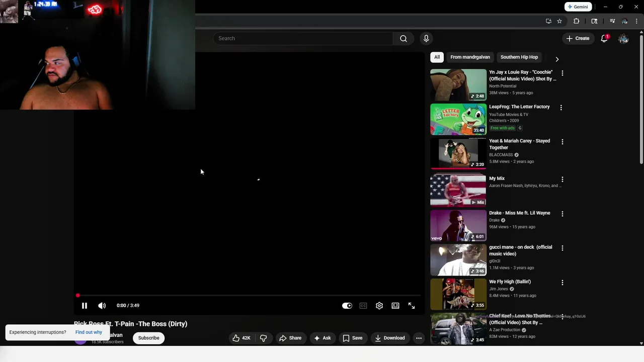The height and width of the screenshot is (362, 644).
Task: Open options for gucci mane on deck
Action: [562, 248]
